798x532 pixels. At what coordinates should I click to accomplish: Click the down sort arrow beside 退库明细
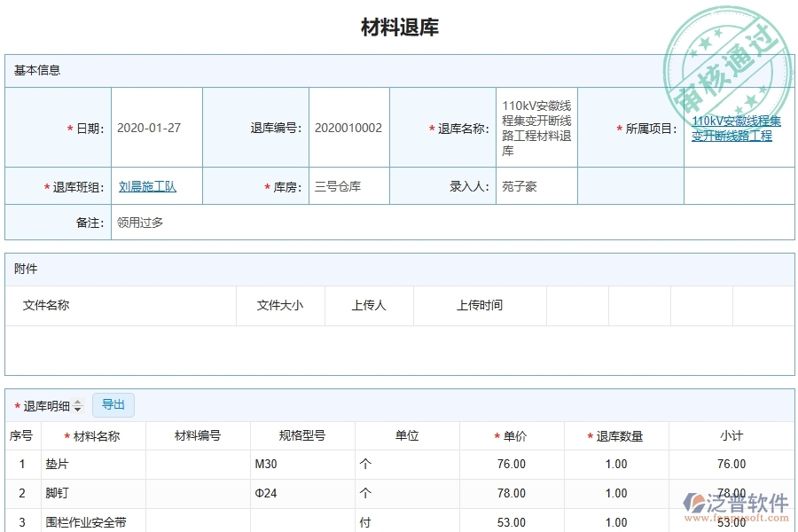click(79, 408)
